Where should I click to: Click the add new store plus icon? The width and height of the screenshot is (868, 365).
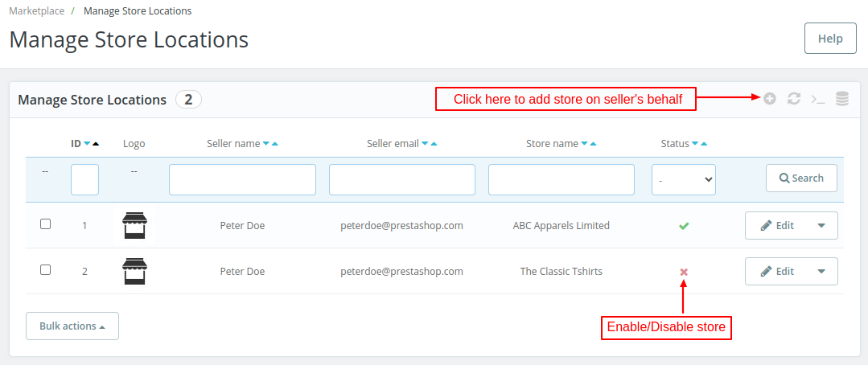pyautogui.click(x=770, y=99)
